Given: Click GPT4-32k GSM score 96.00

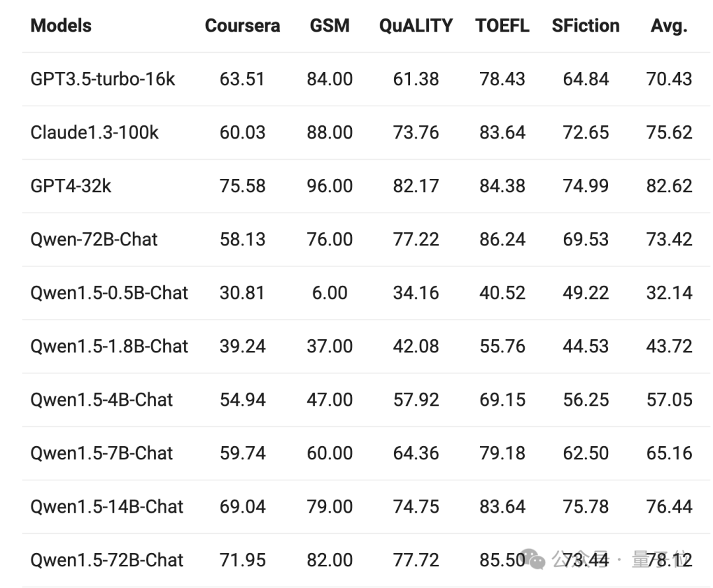Looking at the screenshot, I should click(x=329, y=186).
